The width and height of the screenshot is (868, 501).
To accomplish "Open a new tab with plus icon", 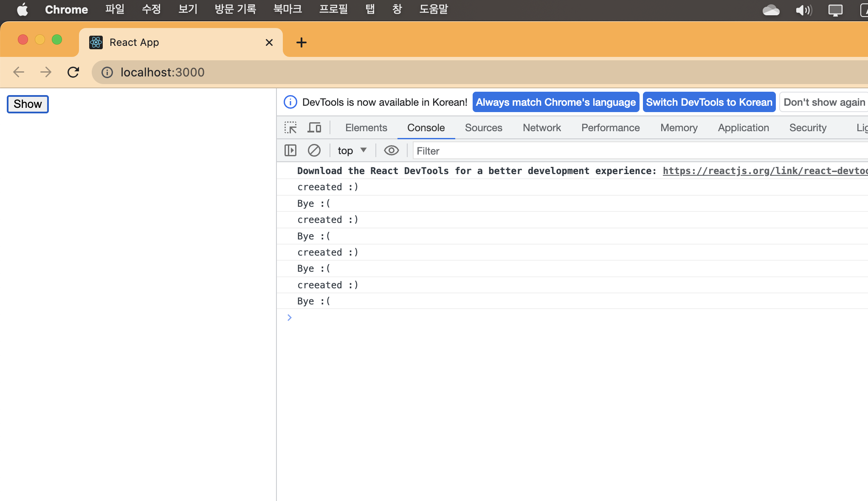I will coord(301,42).
